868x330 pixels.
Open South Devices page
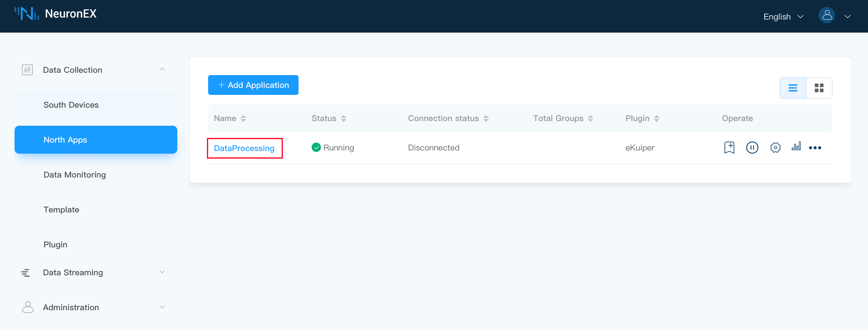coord(71,105)
